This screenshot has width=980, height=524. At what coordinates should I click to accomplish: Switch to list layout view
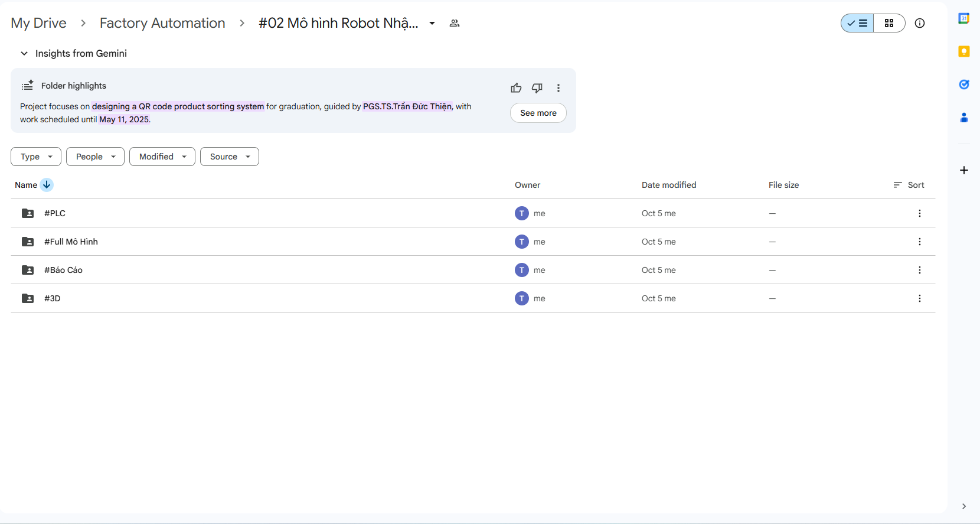pos(857,23)
